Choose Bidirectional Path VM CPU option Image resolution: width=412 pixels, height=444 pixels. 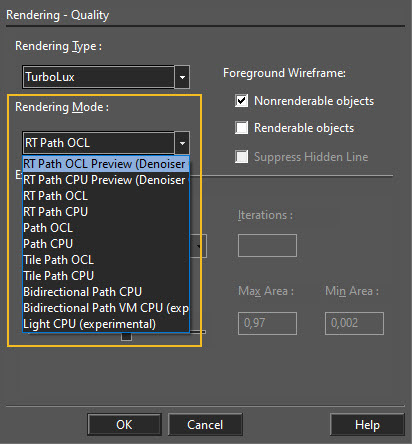coord(106,308)
